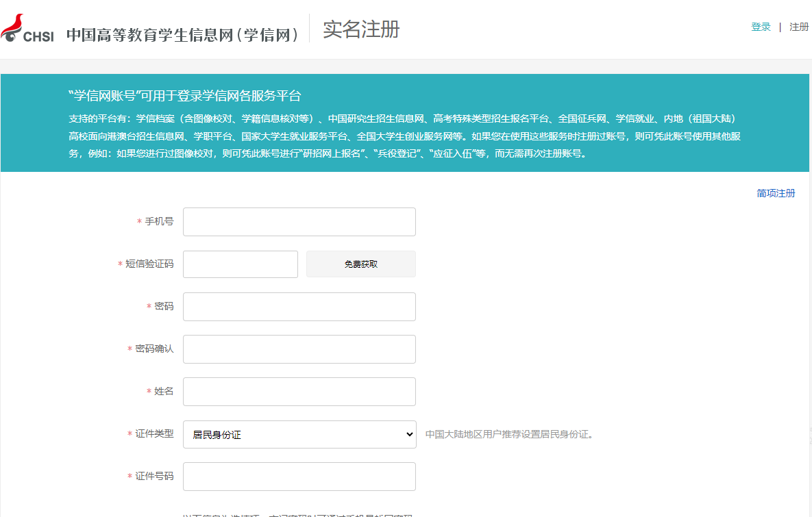The image size is (812, 517).
Task: Click the "学信网账号" banner headline
Action: pos(185,96)
